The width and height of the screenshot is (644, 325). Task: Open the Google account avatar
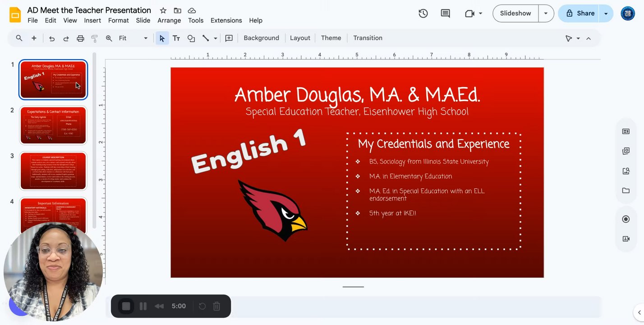pyautogui.click(x=628, y=14)
